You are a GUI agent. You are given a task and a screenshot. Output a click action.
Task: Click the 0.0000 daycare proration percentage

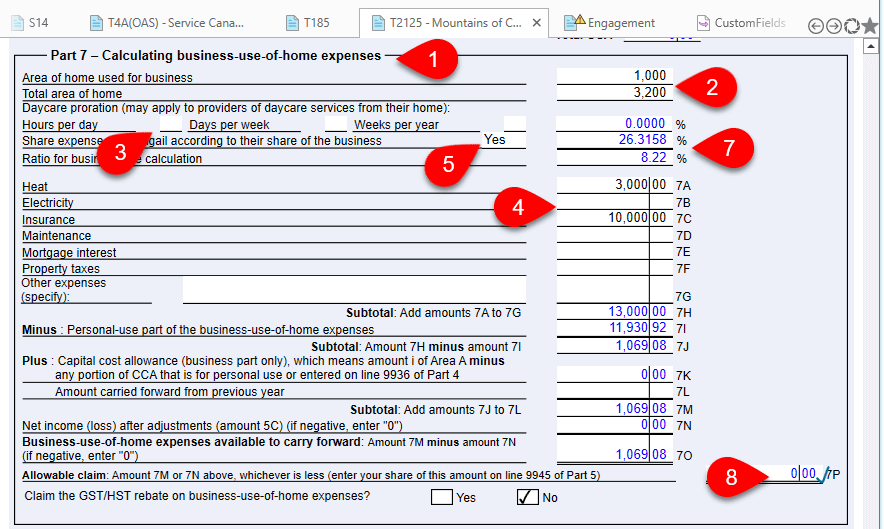click(645, 124)
